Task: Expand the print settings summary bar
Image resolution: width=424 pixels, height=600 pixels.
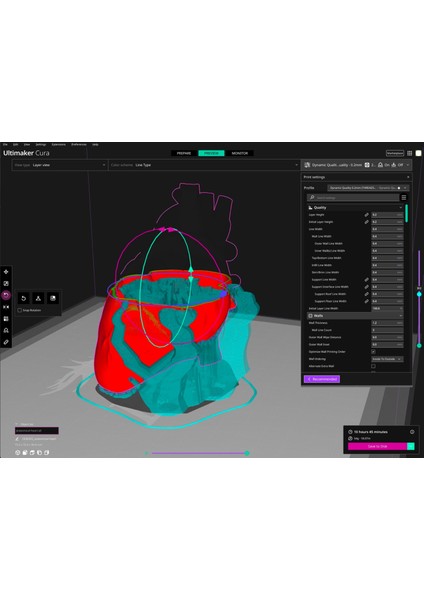Action: [357, 165]
